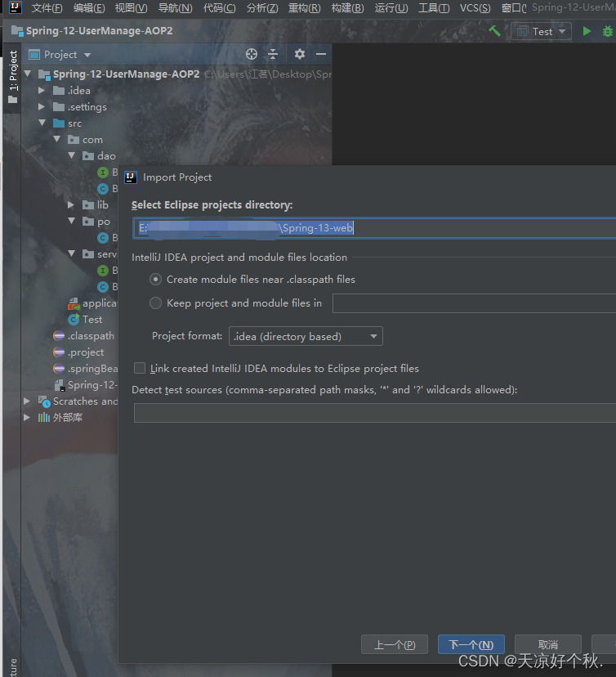Screen dimensions: 616x677
Task: Open the 构建(B) menu
Action: coord(348,8)
